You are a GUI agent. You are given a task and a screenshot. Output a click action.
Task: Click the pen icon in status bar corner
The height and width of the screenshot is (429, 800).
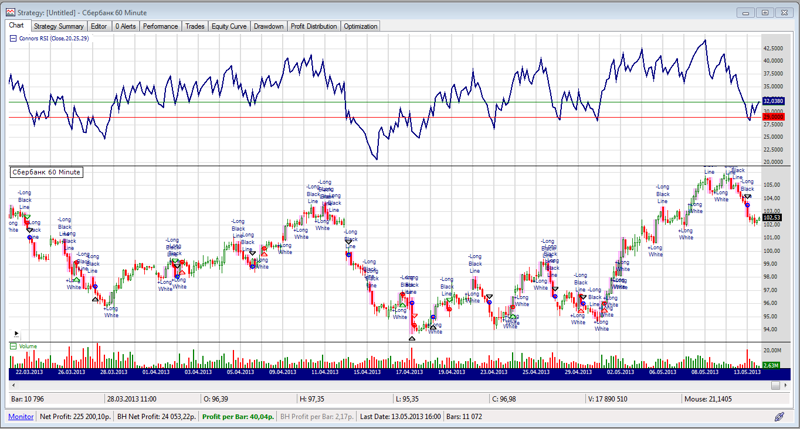(x=779, y=415)
